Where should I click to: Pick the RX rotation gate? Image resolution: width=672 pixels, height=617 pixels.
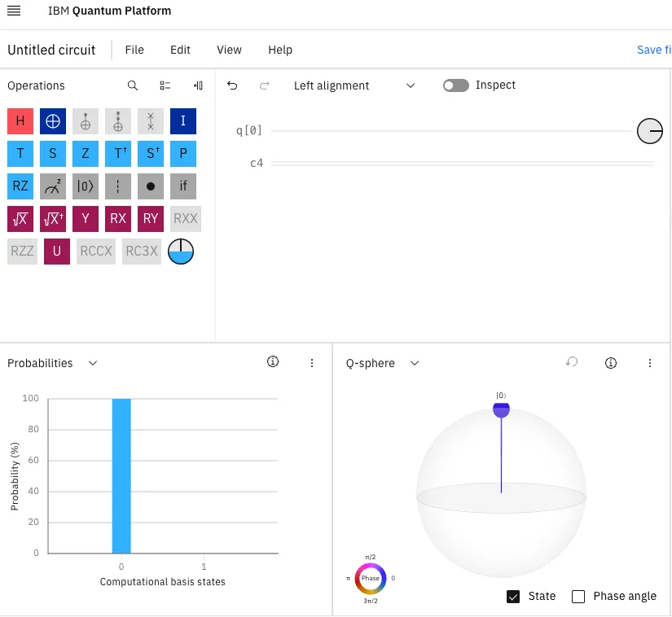point(118,218)
